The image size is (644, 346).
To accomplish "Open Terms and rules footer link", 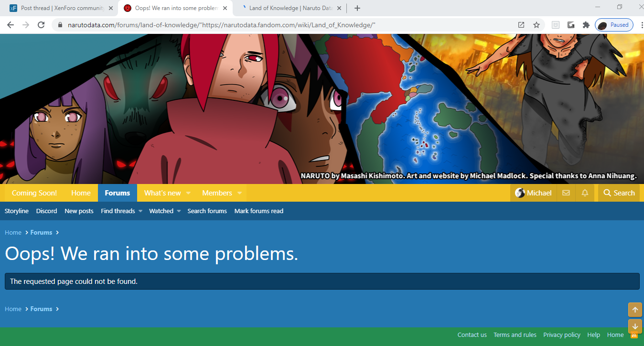I will [x=515, y=335].
